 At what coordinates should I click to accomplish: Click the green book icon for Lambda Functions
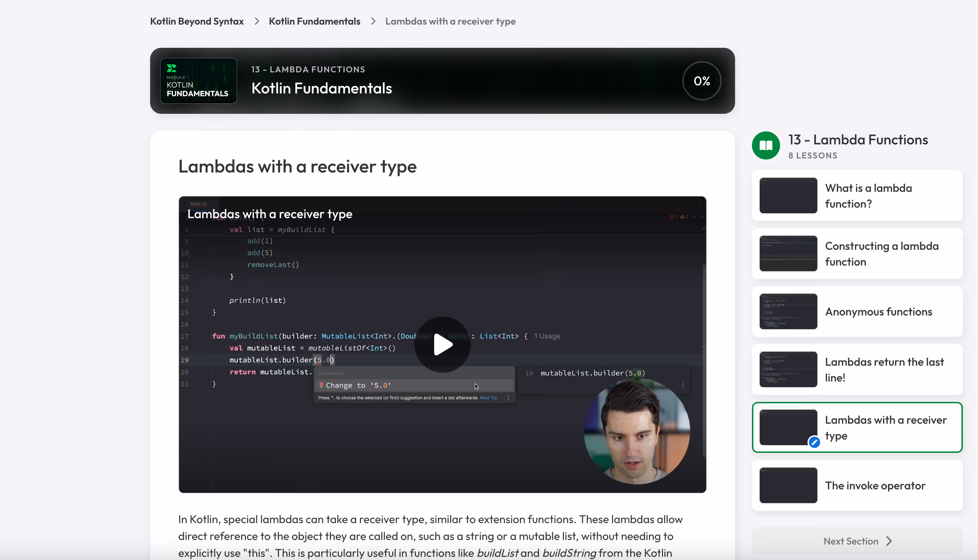(766, 145)
